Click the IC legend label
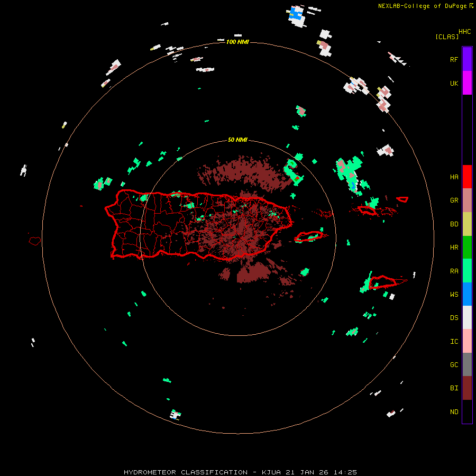This screenshot has height=476, width=476. tap(454, 341)
